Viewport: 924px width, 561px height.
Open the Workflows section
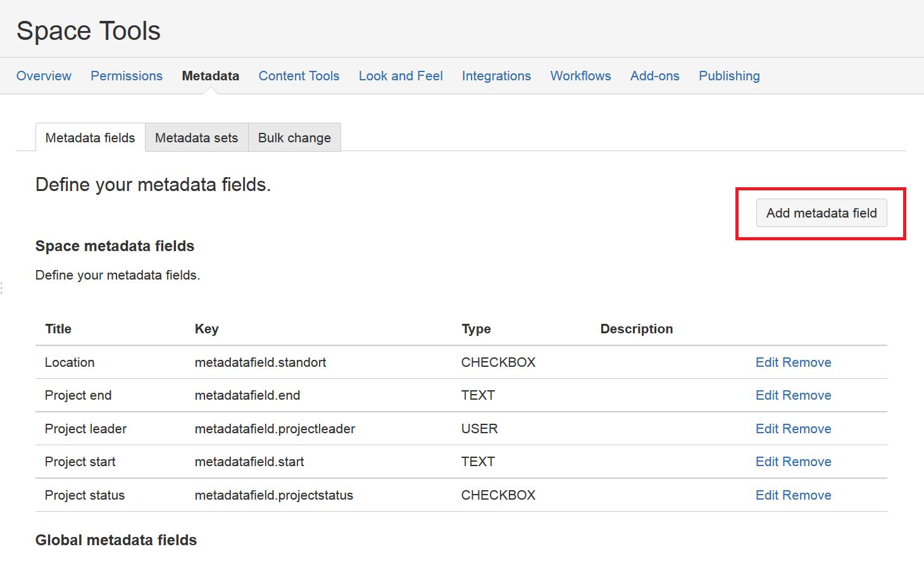click(580, 75)
